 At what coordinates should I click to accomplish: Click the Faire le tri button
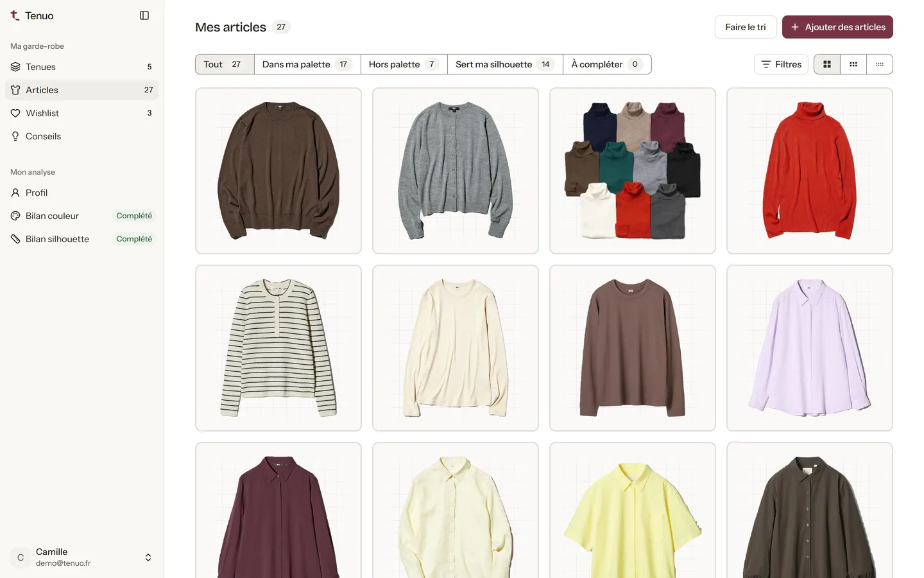pos(746,27)
